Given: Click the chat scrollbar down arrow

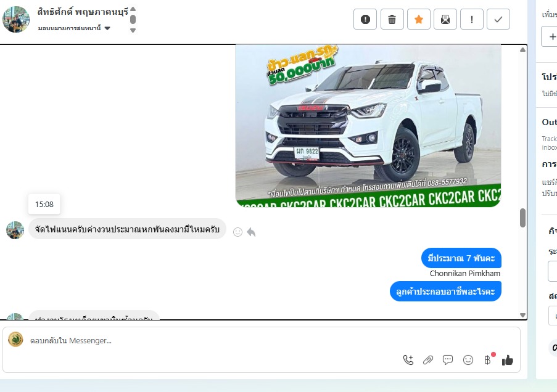Looking at the screenshot, I should [523, 315].
